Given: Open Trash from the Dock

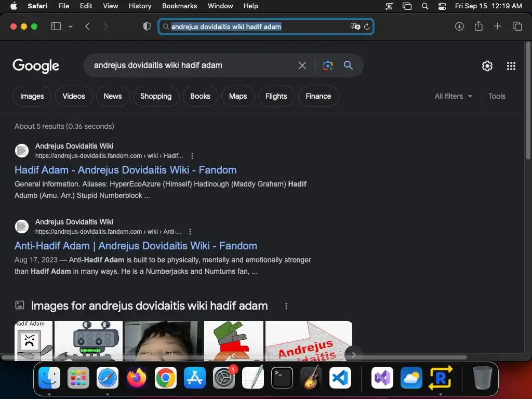Looking at the screenshot, I should tap(482, 378).
